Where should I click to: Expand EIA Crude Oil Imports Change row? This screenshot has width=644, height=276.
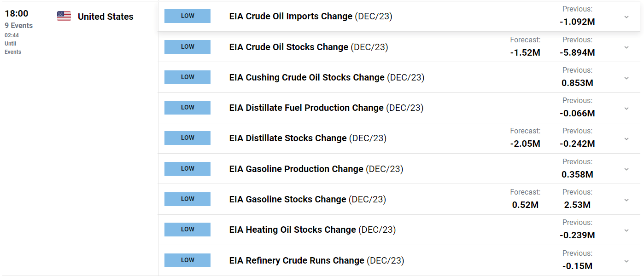(x=626, y=17)
